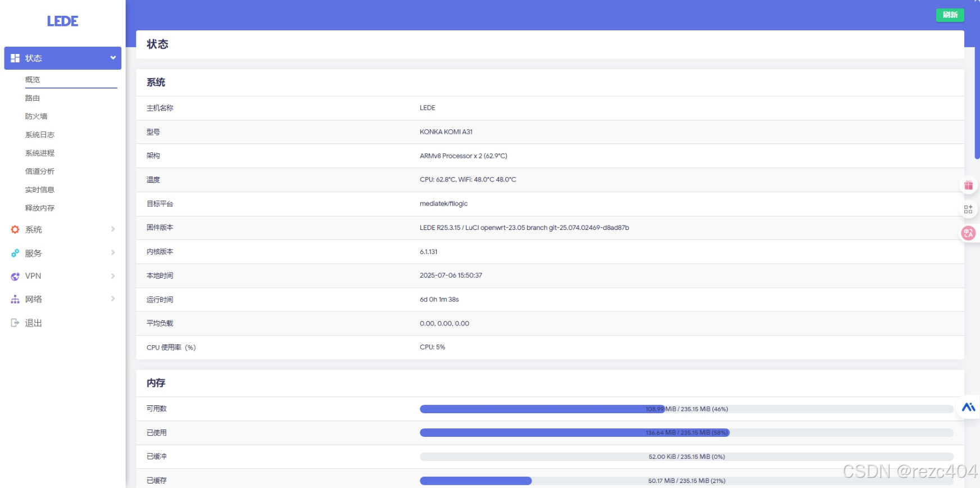Click the load average 0.00, 0.00, 0.00
980x488 pixels.
444,324
